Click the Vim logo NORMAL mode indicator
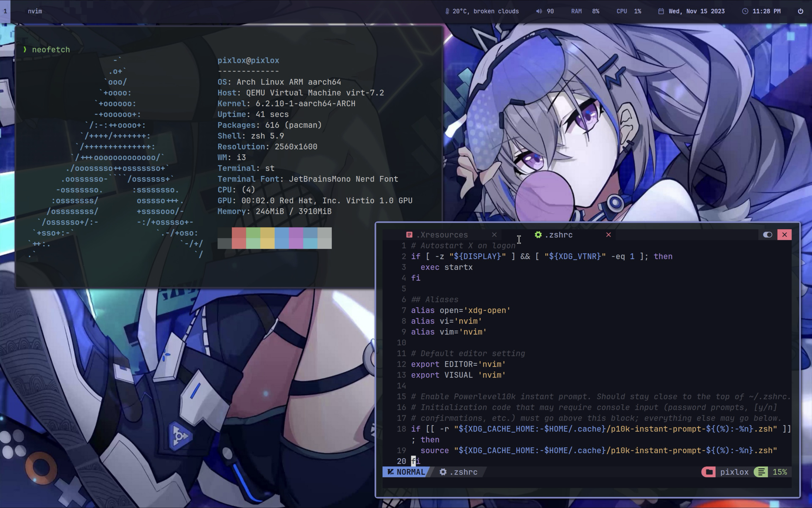The image size is (812, 508). pyautogui.click(x=406, y=472)
